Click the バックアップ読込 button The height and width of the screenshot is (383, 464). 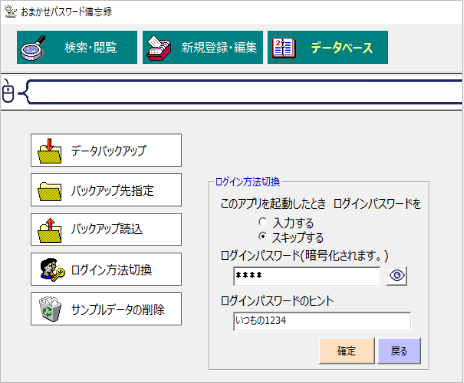106,230
